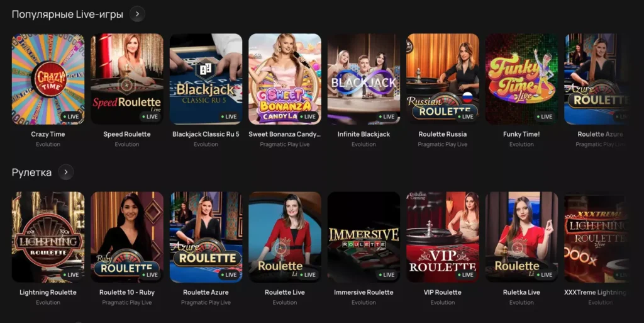Open Blackjack Classic Ru 5 tile
This screenshot has height=323, width=644.
(206, 79)
